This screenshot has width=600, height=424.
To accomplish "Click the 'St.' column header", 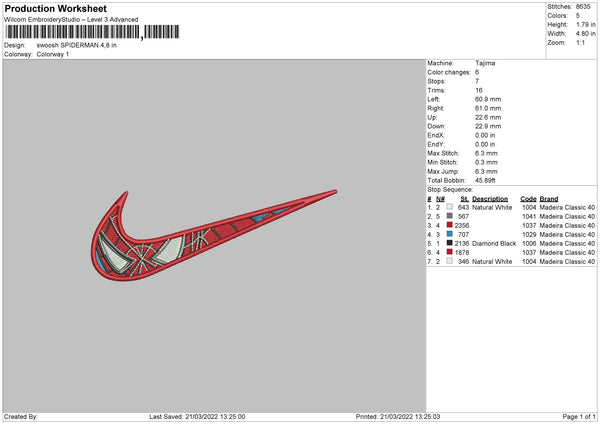I will (465, 199).
